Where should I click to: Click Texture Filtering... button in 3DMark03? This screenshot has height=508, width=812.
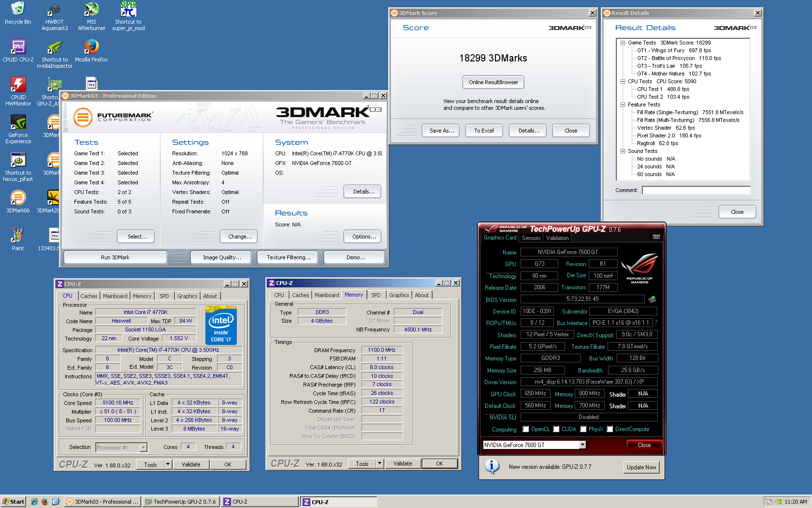click(289, 257)
